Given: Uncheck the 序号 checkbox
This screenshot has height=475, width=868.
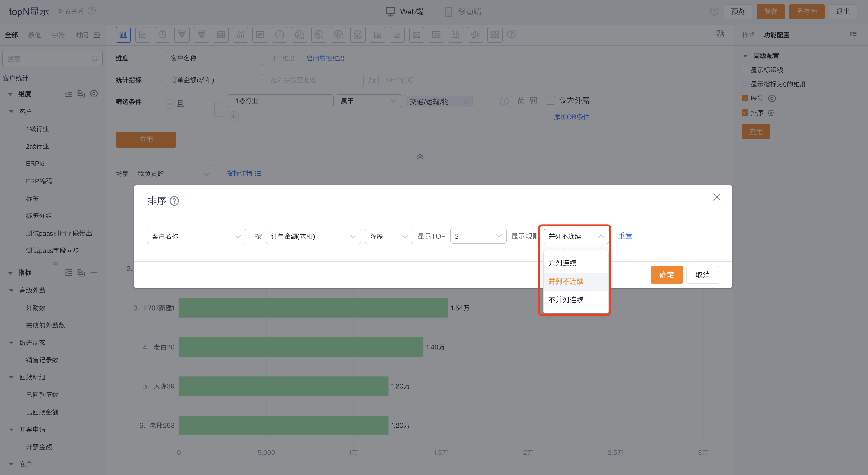Looking at the screenshot, I should coord(745,98).
